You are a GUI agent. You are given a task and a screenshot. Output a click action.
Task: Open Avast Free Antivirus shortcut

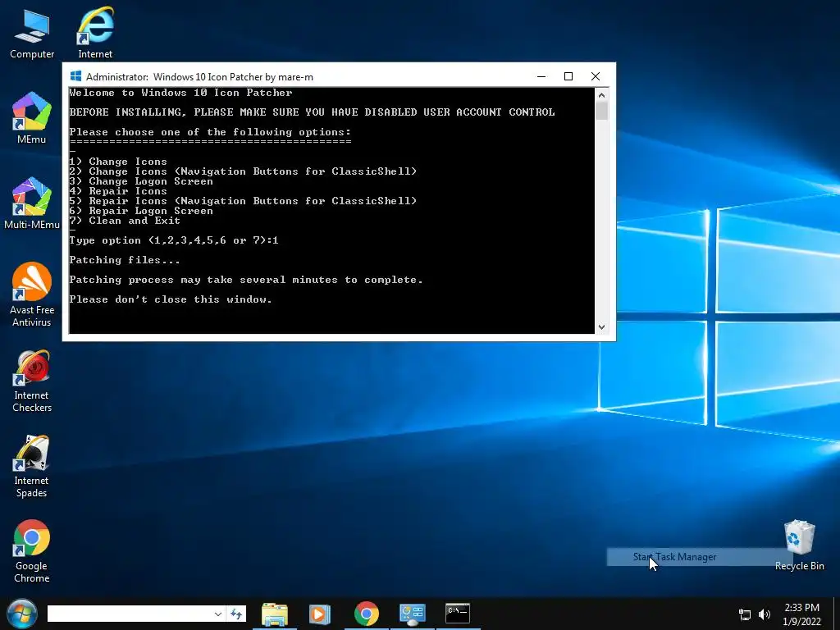coord(32,294)
